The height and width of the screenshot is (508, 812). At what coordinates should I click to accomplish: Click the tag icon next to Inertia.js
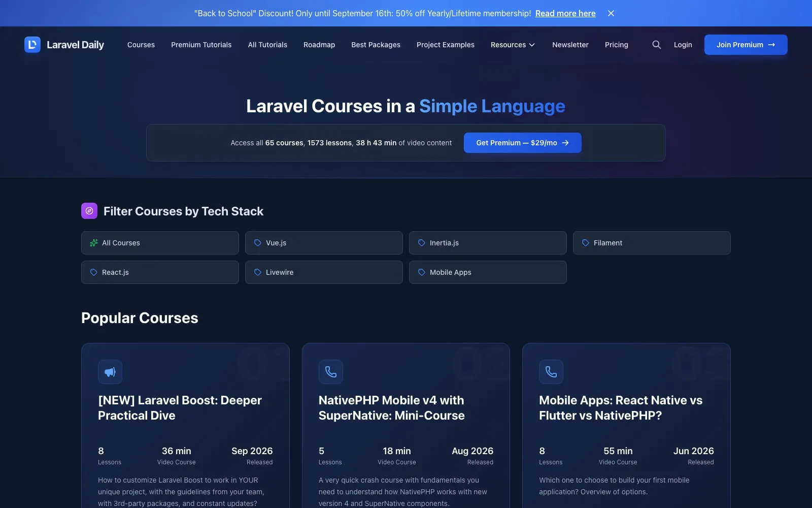pos(422,243)
